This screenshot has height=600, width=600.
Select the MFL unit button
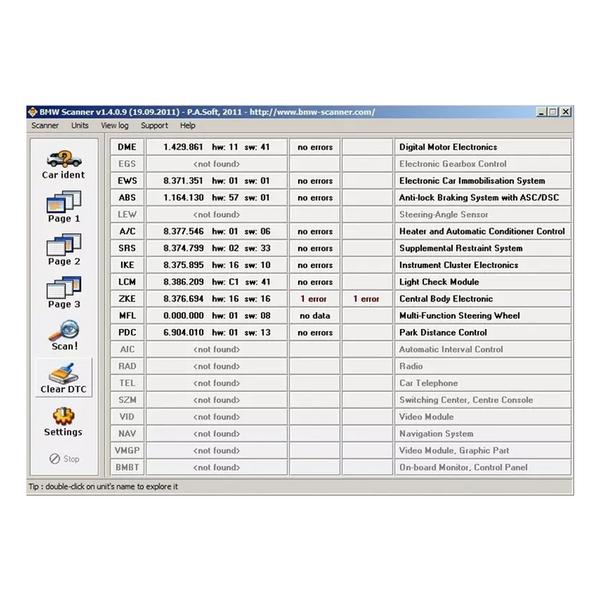[x=127, y=315]
